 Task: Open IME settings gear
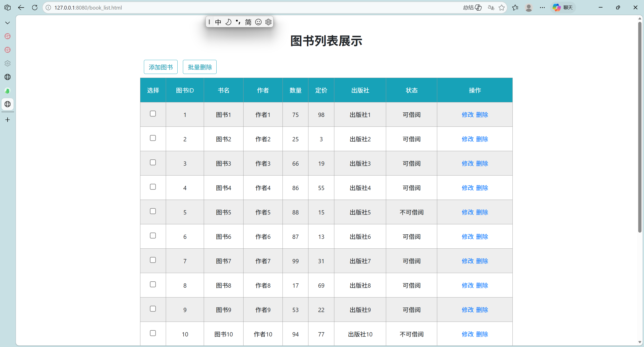point(268,22)
